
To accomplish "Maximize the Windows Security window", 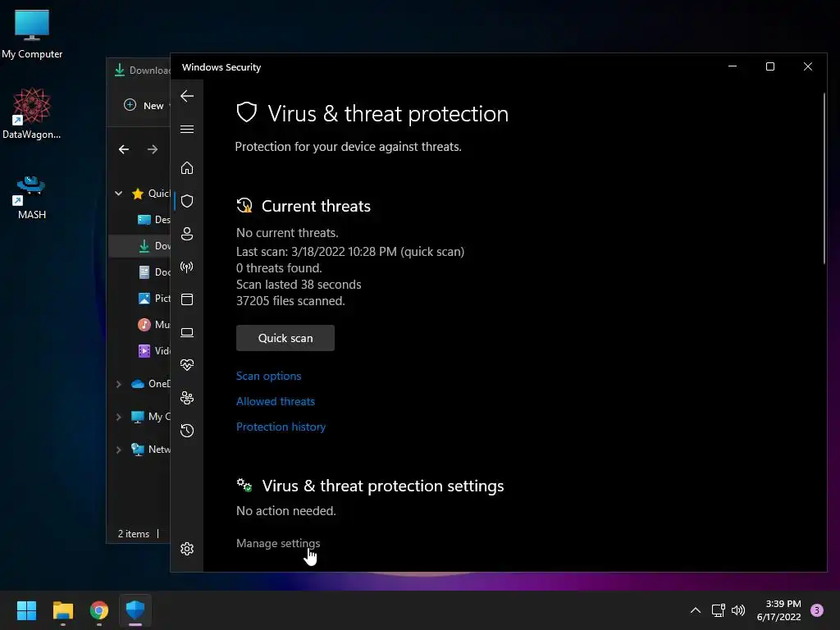I will 769,66.
